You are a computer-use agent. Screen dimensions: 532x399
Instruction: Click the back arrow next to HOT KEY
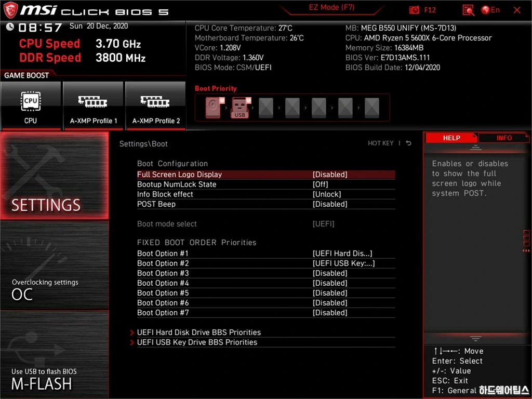[x=408, y=143]
